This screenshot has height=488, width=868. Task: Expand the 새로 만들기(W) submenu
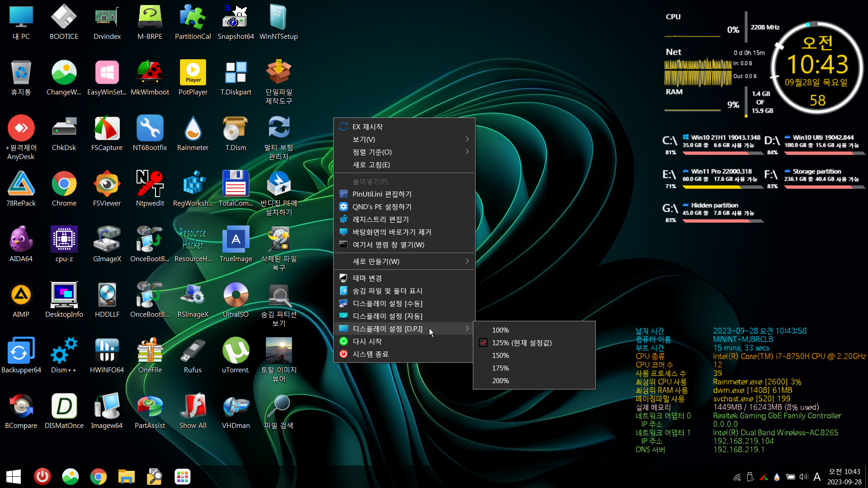[x=404, y=262]
